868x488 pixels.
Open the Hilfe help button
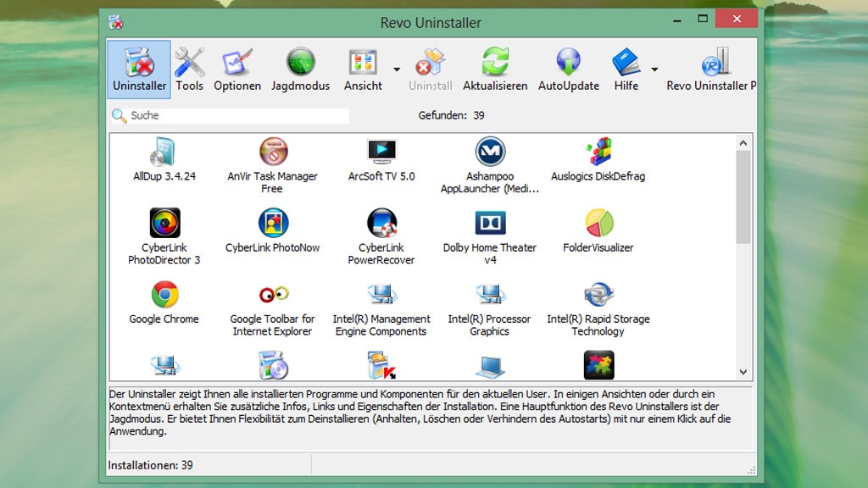pyautogui.click(x=626, y=69)
